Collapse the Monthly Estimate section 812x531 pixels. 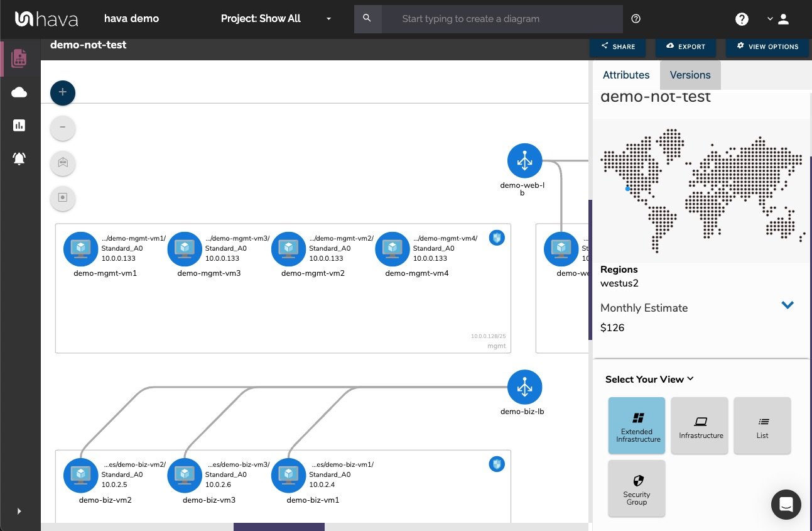[x=787, y=305]
